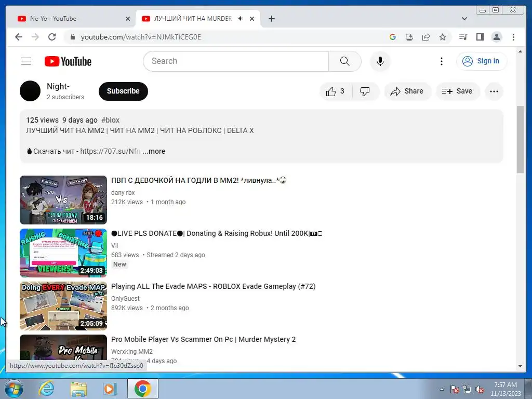Share this video
Screen dimensions: 532x399
(x=407, y=91)
